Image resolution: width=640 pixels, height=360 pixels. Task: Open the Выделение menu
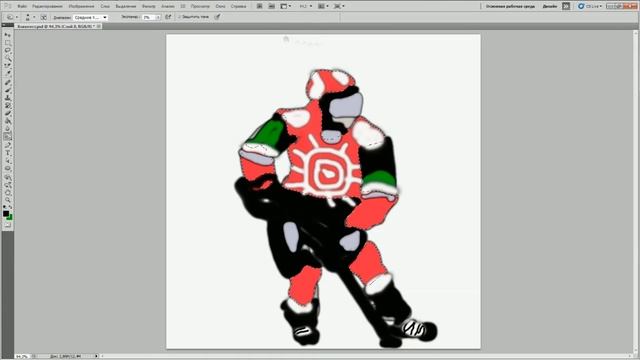tap(126, 6)
